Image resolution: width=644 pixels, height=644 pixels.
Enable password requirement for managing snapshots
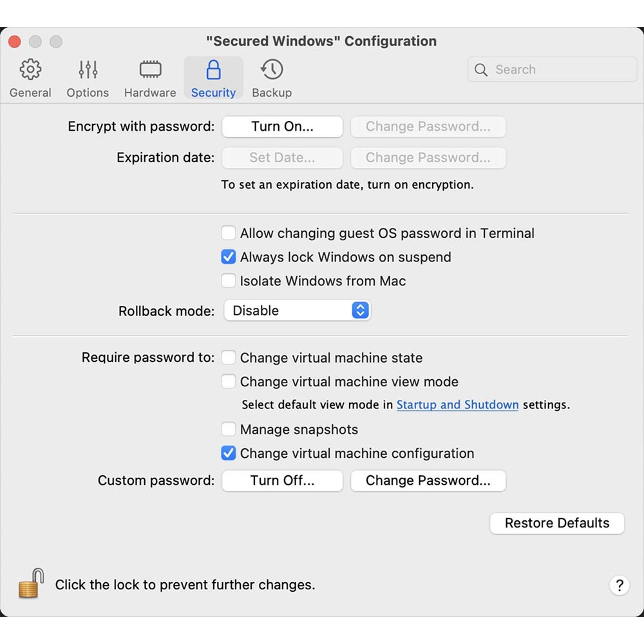coord(229,429)
